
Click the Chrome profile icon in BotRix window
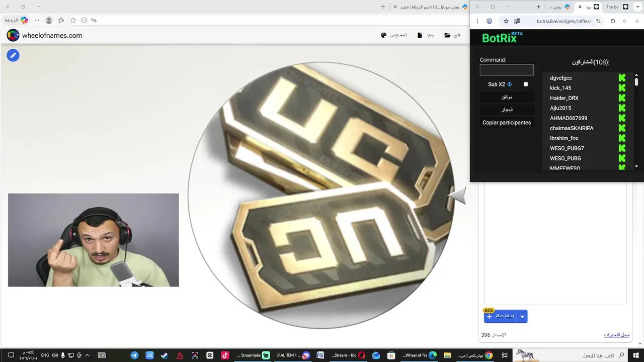pyautogui.click(x=489, y=21)
